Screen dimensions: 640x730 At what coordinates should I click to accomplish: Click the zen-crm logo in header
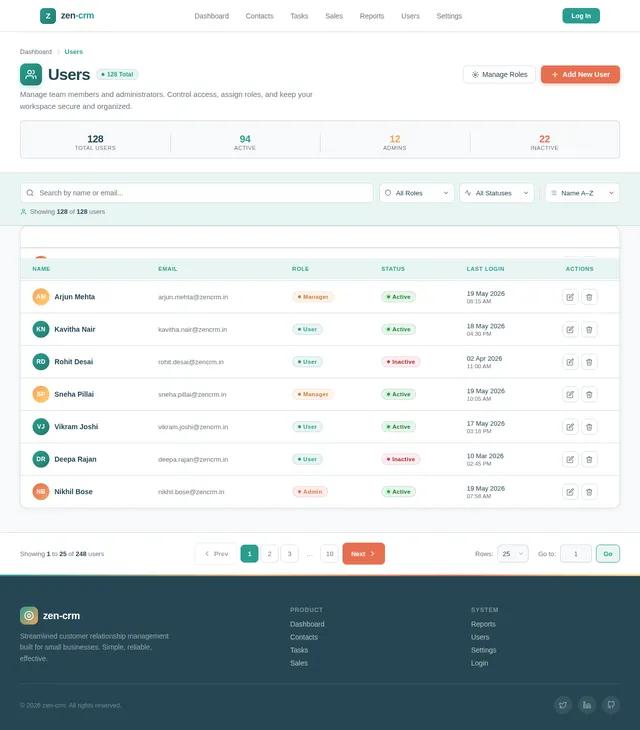point(67,16)
